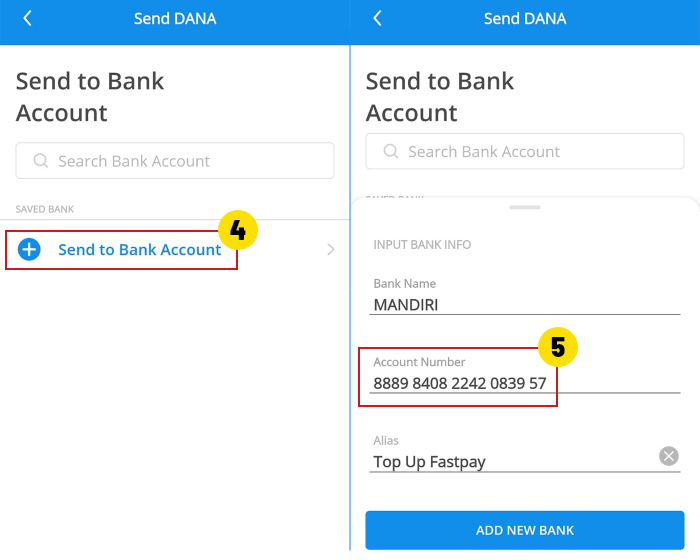Open the Bank Name field showing MANDIRI
The height and width of the screenshot is (560, 700).
point(524,303)
